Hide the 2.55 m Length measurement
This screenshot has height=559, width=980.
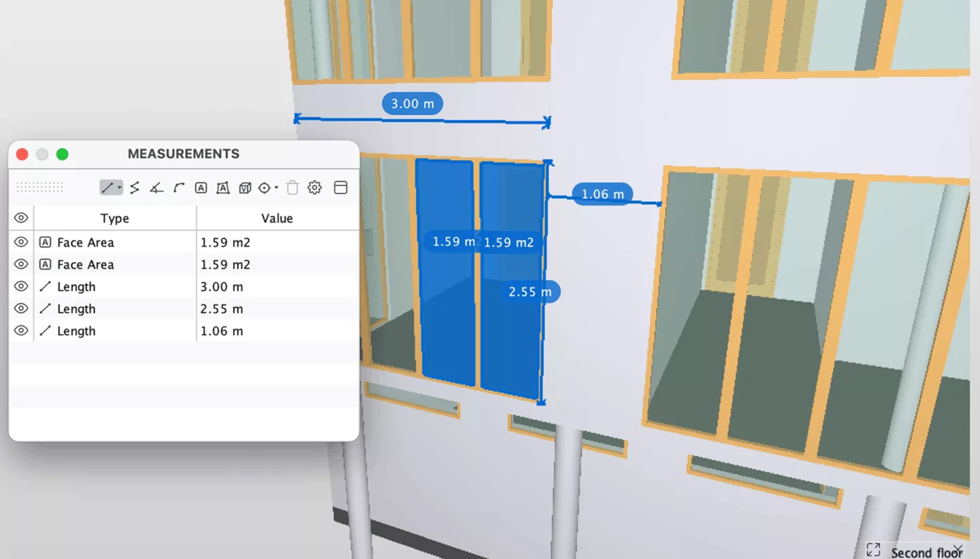click(21, 308)
